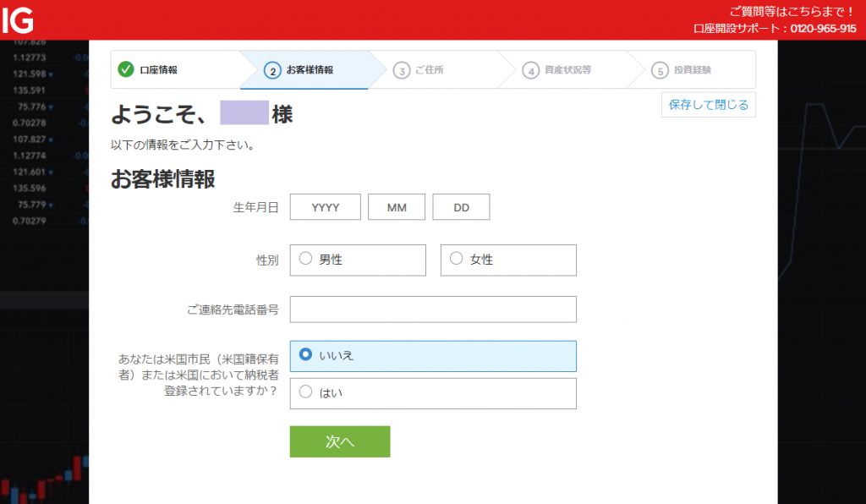Click the step 5 circle icon
866x504 pixels.
[660, 71]
